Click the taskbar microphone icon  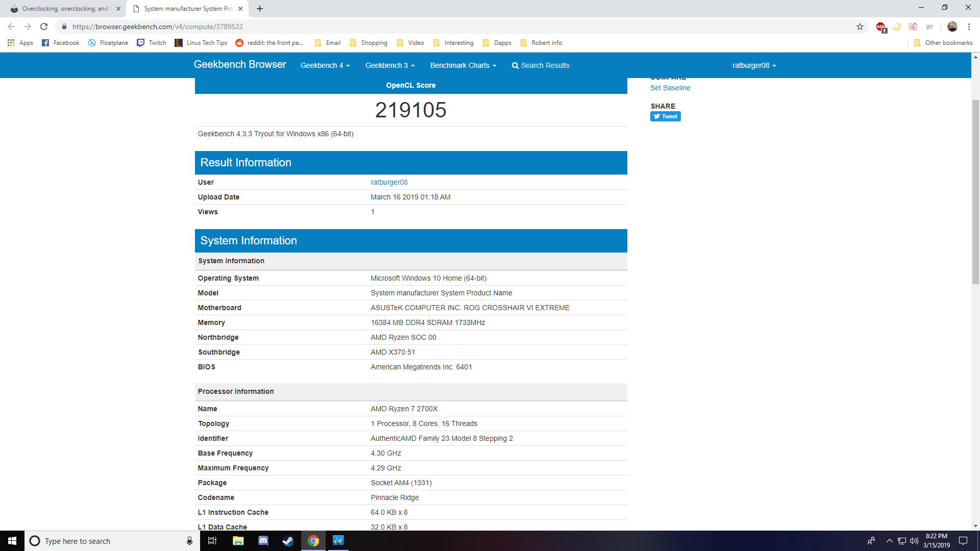[x=189, y=541]
